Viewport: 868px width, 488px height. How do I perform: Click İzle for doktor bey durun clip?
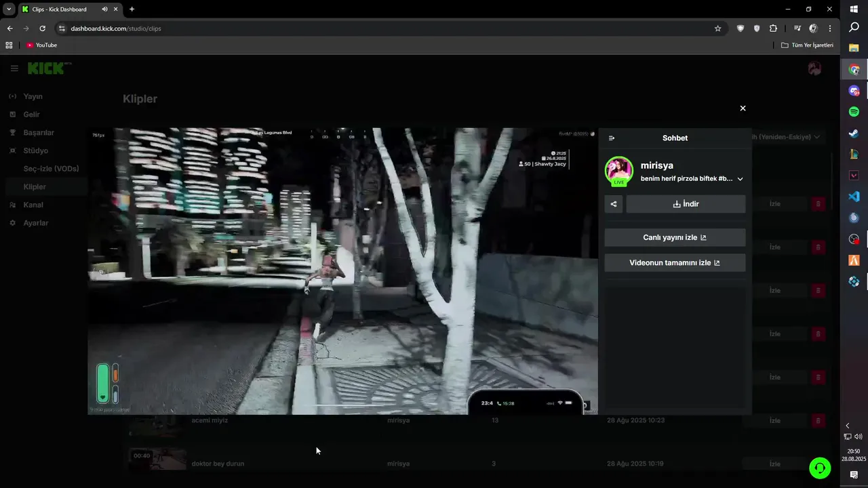coord(774,464)
